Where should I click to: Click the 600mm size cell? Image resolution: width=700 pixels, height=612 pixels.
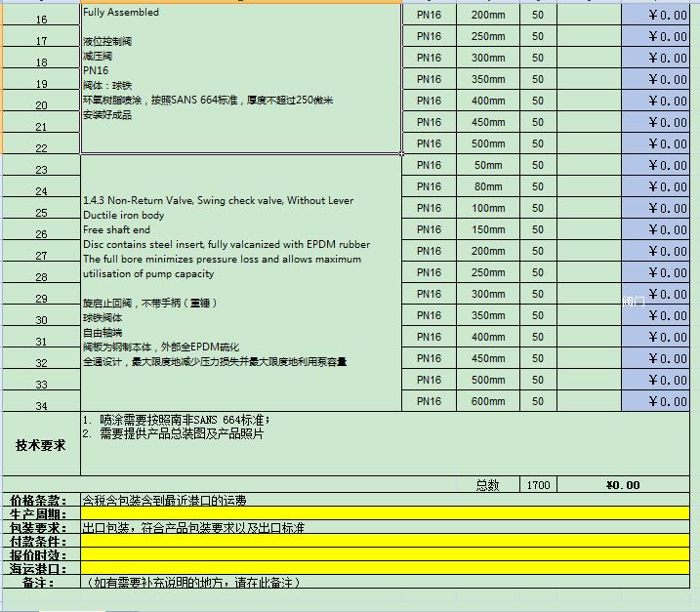(487, 401)
